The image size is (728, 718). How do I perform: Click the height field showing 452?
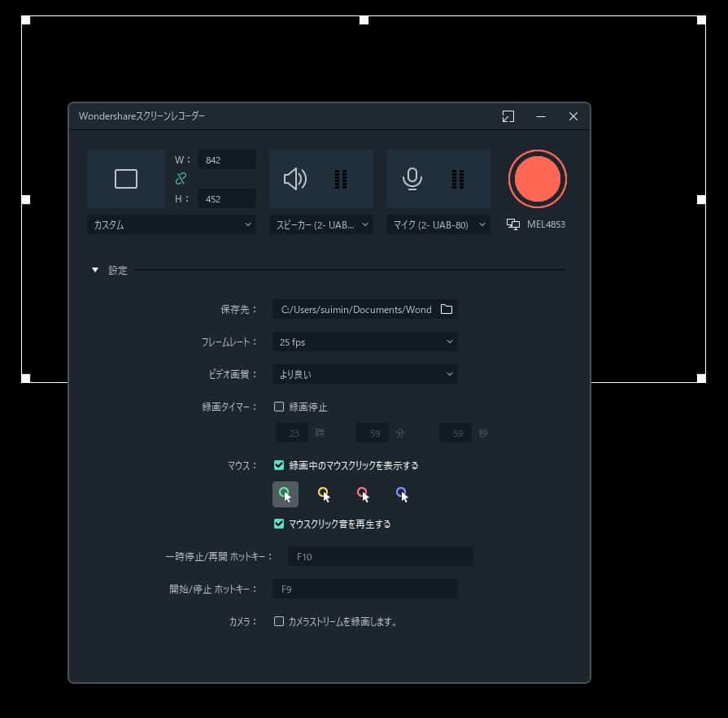coord(227,198)
